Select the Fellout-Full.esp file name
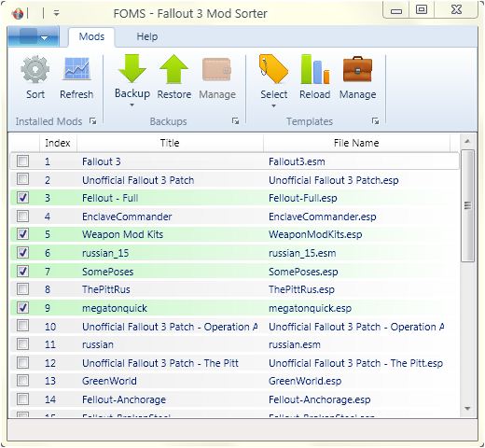 pyautogui.click(x=303, y=198)
